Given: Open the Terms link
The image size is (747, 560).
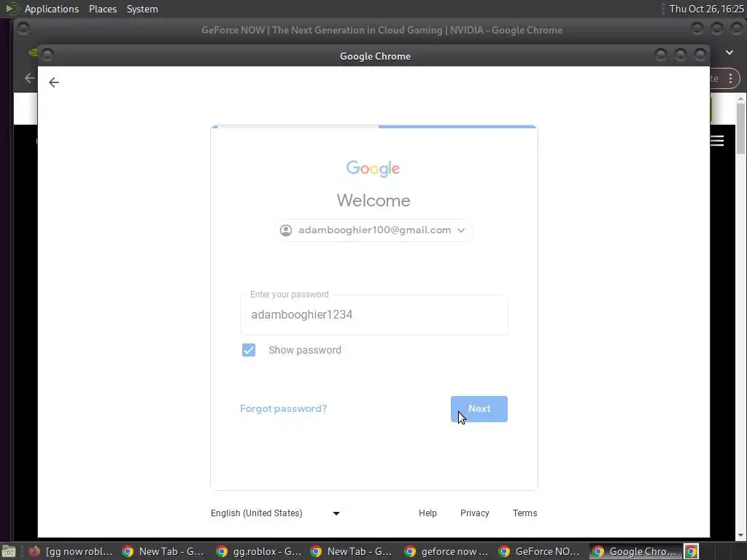Looking at the screenshot, I should tap(525, 513).
